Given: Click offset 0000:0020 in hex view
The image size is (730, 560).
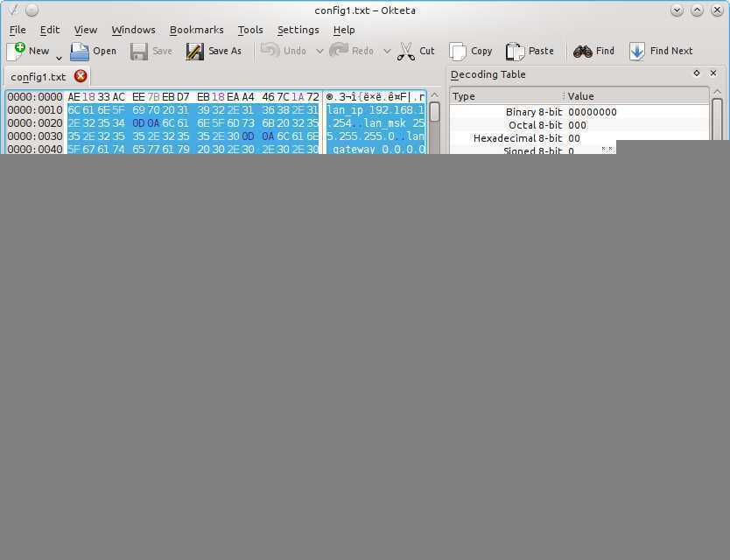Looking at the screenshot, I should [35, 122].
